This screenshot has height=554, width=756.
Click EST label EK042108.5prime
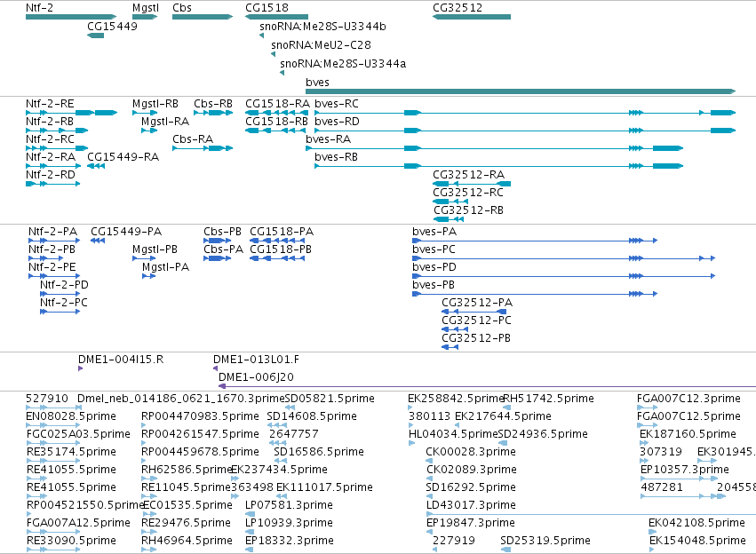click(696, 523)
